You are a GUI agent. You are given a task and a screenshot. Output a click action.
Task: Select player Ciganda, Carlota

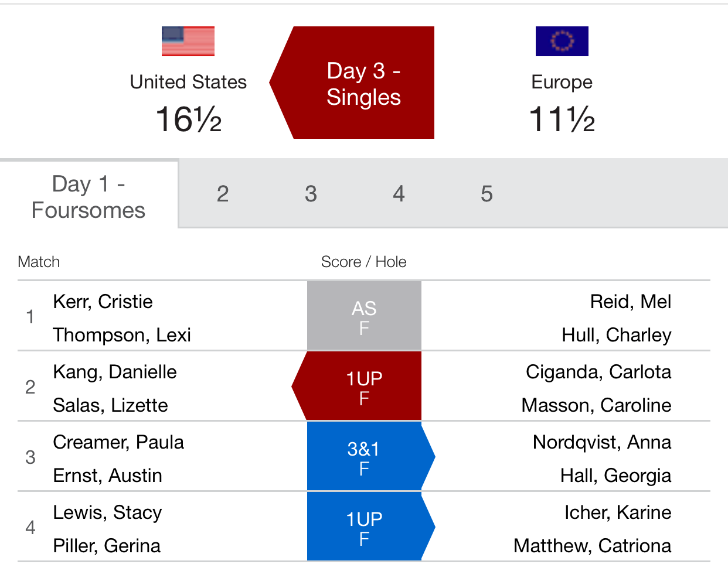[x=598, y=372]
